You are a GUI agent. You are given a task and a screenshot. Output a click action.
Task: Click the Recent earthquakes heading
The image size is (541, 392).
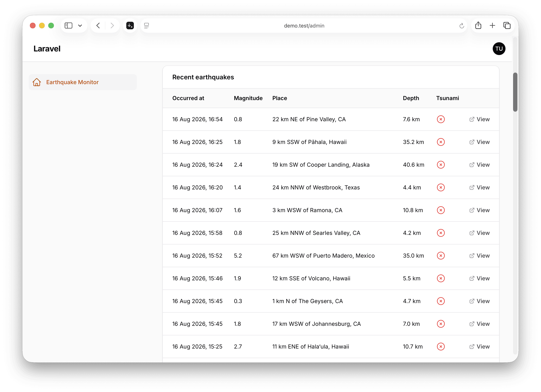coord(203,77)
